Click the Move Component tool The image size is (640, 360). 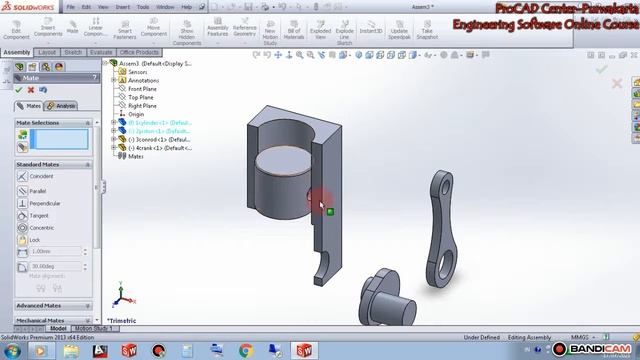[153, 27]
